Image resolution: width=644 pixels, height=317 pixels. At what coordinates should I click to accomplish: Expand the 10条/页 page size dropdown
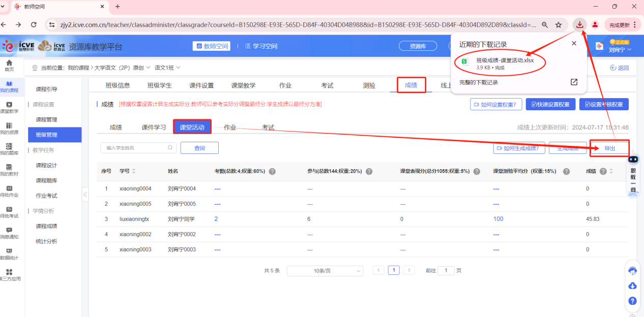click(325, 271)
